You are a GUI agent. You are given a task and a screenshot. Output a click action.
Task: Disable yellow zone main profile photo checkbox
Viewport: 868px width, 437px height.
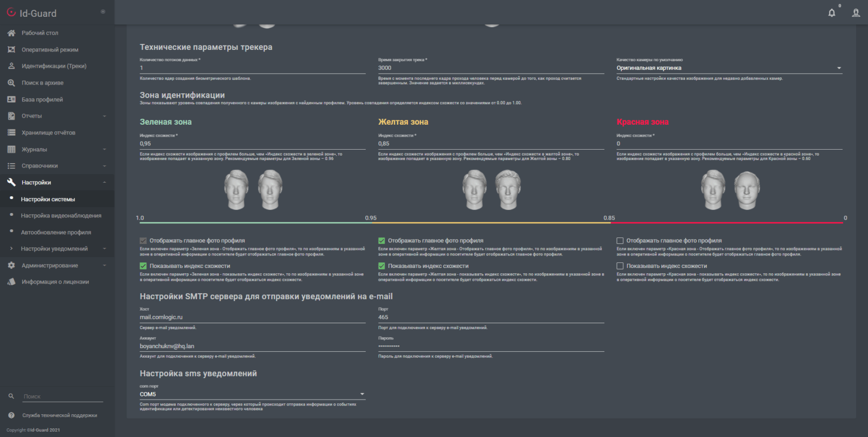click(x=382, y=241)
